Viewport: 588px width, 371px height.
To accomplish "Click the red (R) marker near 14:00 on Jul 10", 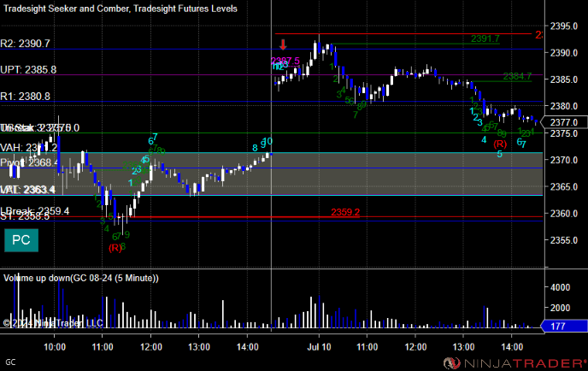I will click(500, 144).
